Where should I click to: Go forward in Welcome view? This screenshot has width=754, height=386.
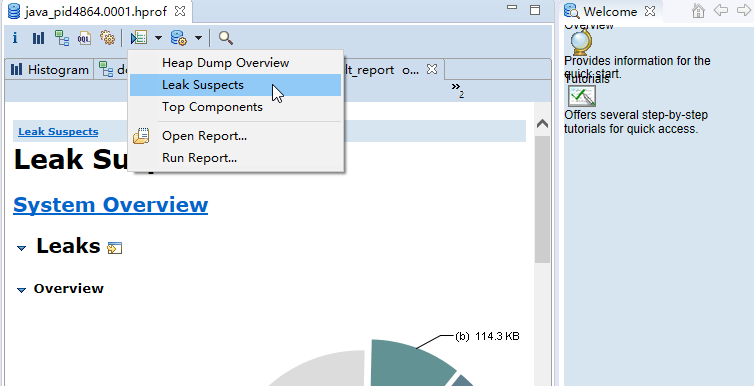tap(743, 10)
